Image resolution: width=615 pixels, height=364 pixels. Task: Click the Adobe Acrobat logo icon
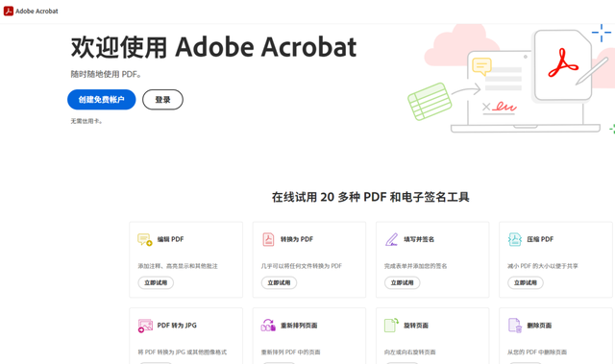[9, 11]
